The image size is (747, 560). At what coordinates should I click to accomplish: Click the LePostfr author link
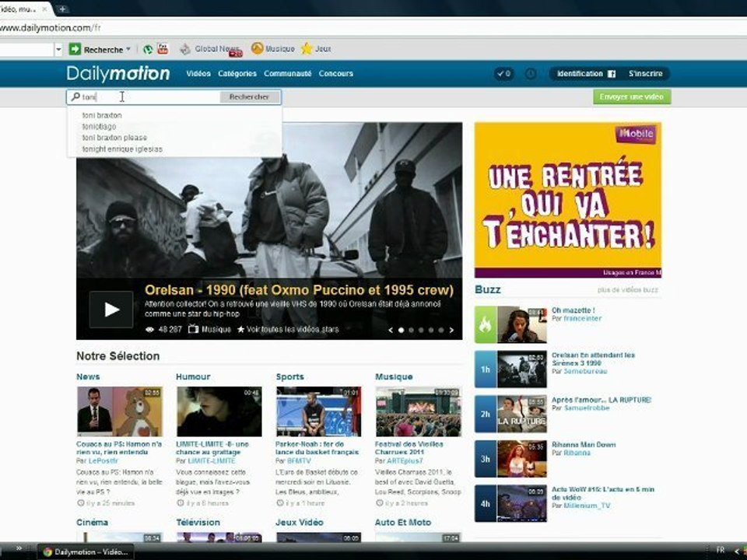[x=103, y=461]
